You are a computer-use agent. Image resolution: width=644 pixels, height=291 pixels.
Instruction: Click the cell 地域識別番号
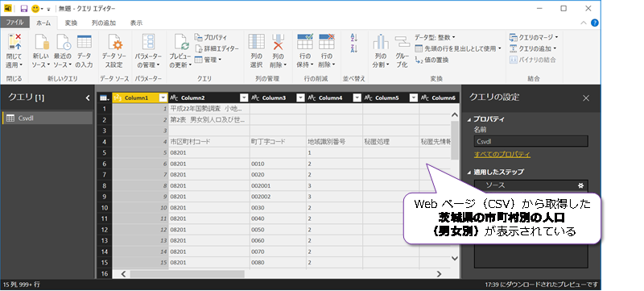pyautogui.click(x=334, y=142)
